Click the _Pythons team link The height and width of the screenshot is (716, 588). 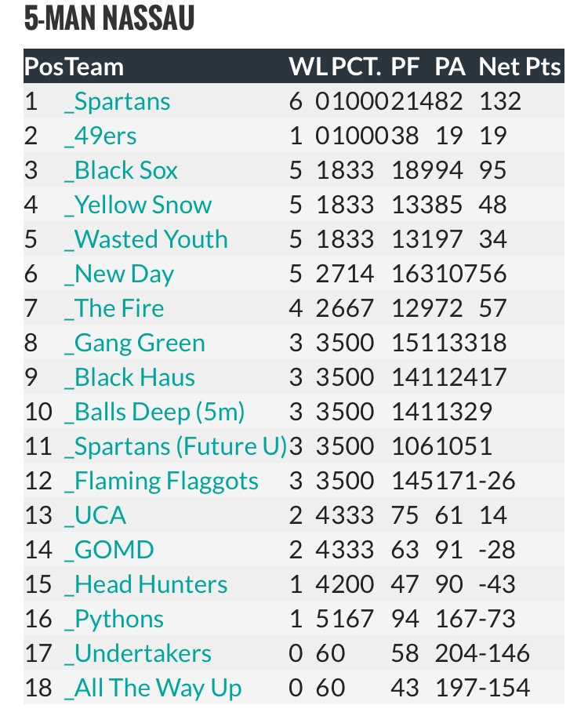114,620
